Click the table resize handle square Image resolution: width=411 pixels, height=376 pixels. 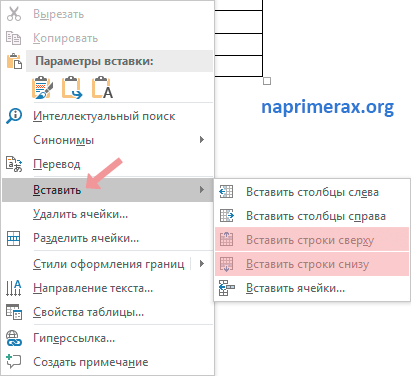click(267, 81)
